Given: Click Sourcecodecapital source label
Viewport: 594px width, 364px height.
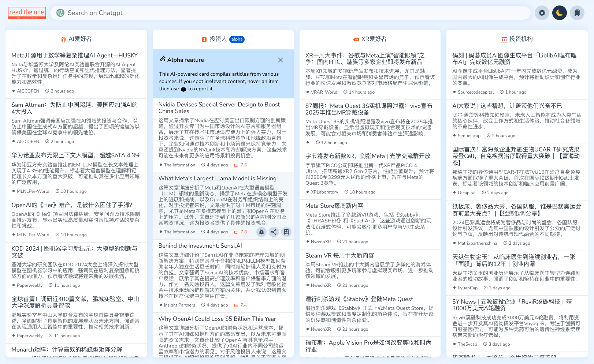Looking at the screenshot, I should (476, 92).
